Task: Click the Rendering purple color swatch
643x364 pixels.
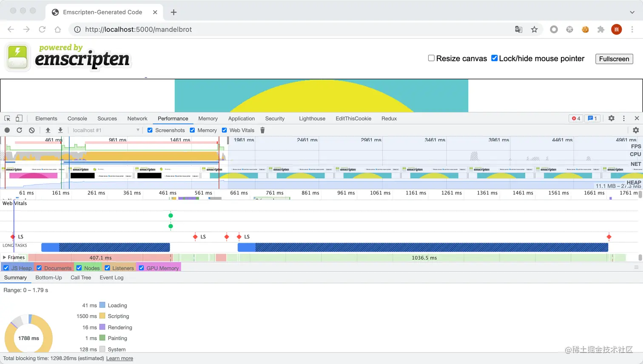Action: pyautogui.click(x=102, y=327)
